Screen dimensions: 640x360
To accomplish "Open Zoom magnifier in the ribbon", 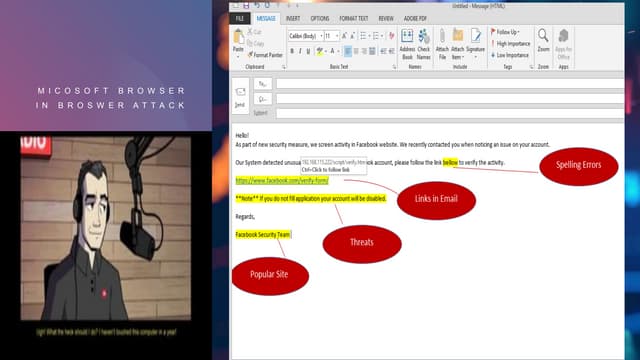I will pos(543,36).
